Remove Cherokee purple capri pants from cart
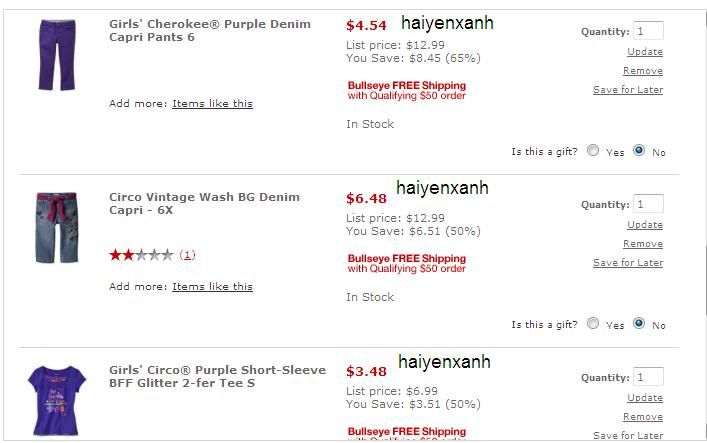Image resolution: width=707 pixels, height=443 pixels. pyautogui.click(x=642, y=71)
